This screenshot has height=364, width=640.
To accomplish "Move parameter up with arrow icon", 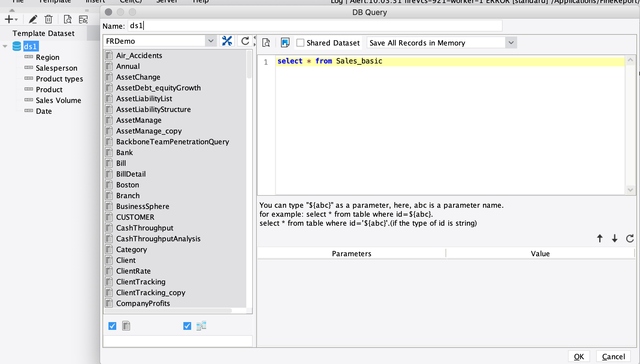I will point(600,238).
